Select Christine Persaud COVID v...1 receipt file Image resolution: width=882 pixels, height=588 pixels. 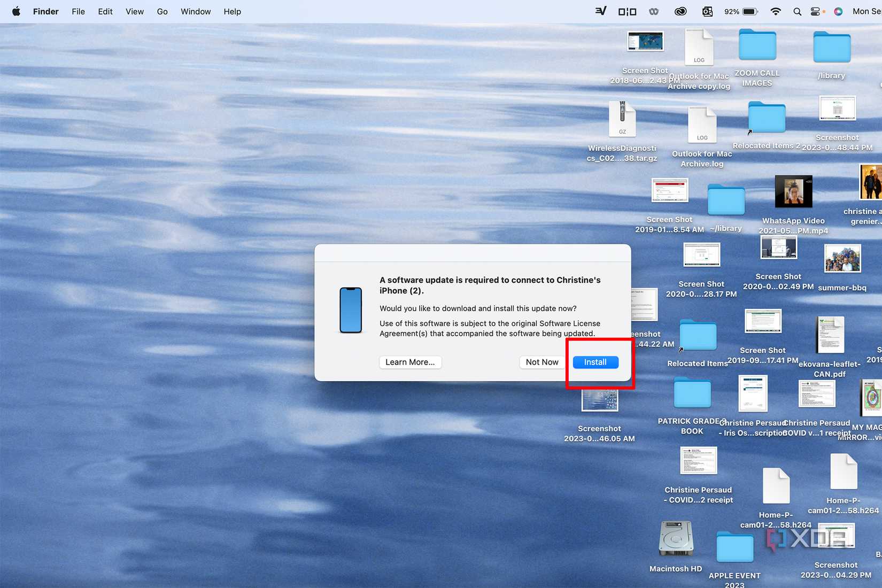817,394
